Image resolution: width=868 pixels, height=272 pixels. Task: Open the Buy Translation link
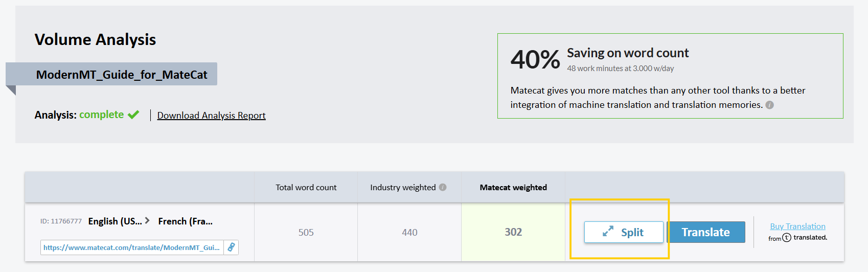(797, 226)
